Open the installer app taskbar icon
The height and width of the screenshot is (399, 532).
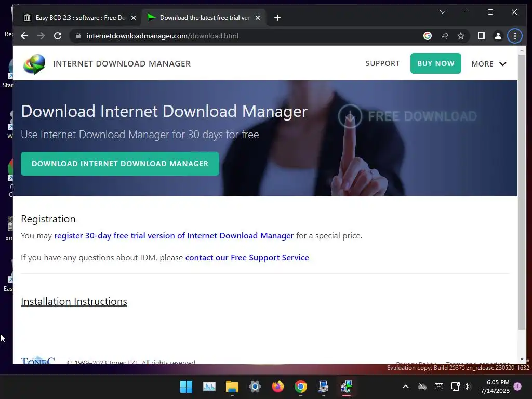347,387
